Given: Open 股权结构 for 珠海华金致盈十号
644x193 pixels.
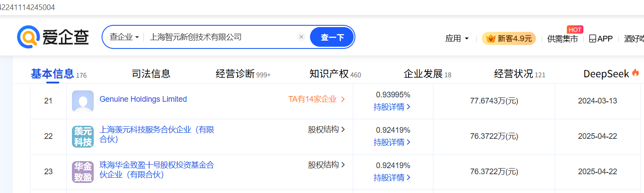Looking at the screenshot, I should (327, 165).
